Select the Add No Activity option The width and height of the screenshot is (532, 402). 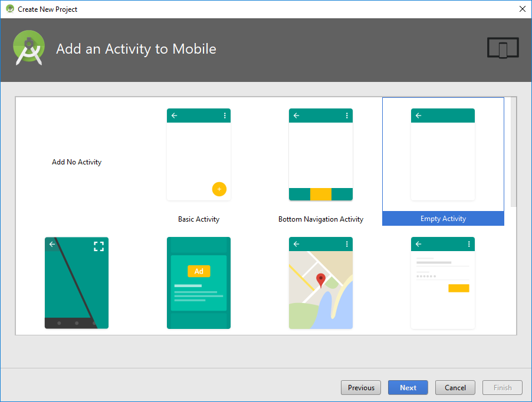77,162
